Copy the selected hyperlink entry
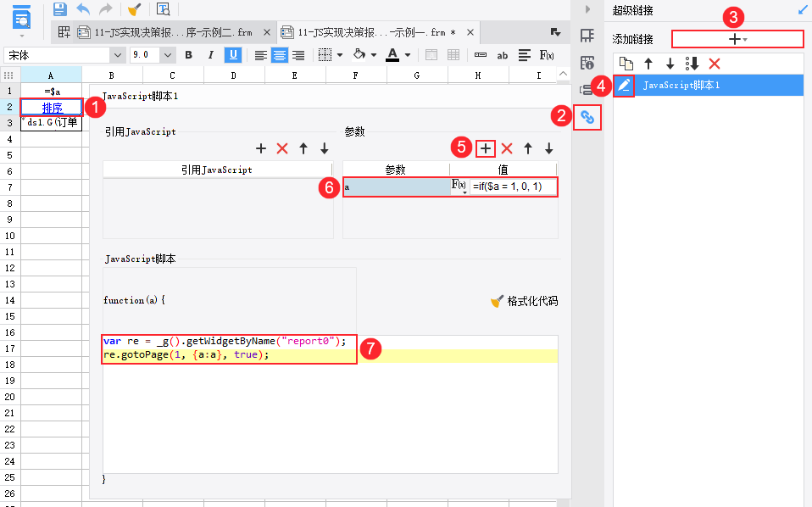Screen dimensions: 812x507 (x=626, y=64)
